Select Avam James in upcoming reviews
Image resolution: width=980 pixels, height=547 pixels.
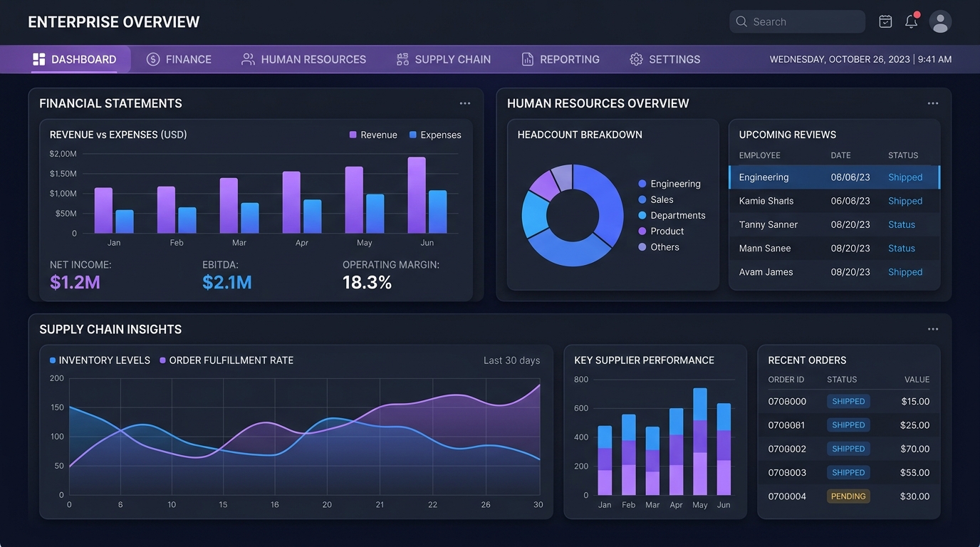(835, 272)
